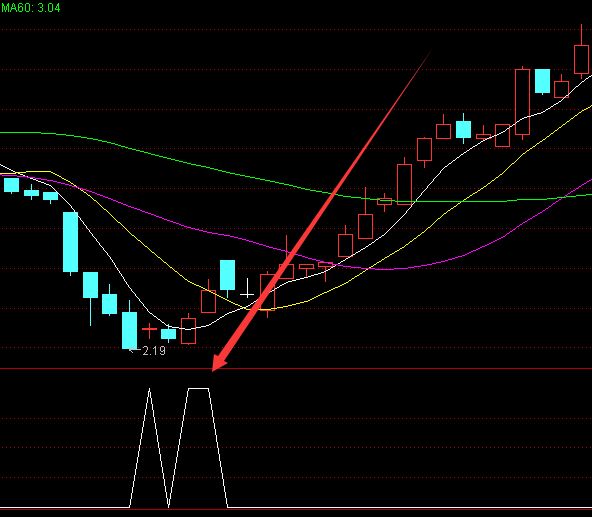
Task: Click the lowest cyan candle beside 2.19 label
Action: (x=130, y=330)
